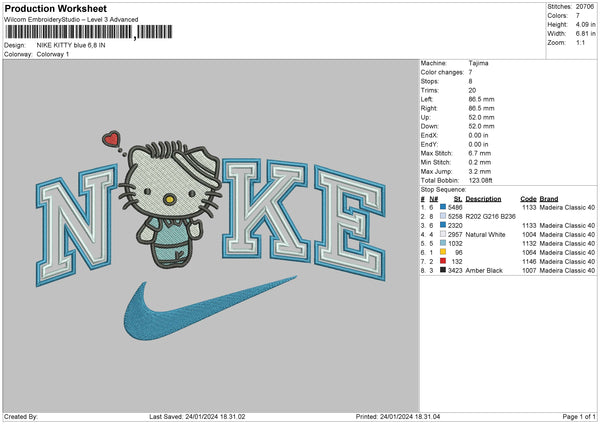Image resolution: width=600 pixels, height=424 pixels.
Task: Click the Width value 6.81 in
Action: tap(585, 34)
